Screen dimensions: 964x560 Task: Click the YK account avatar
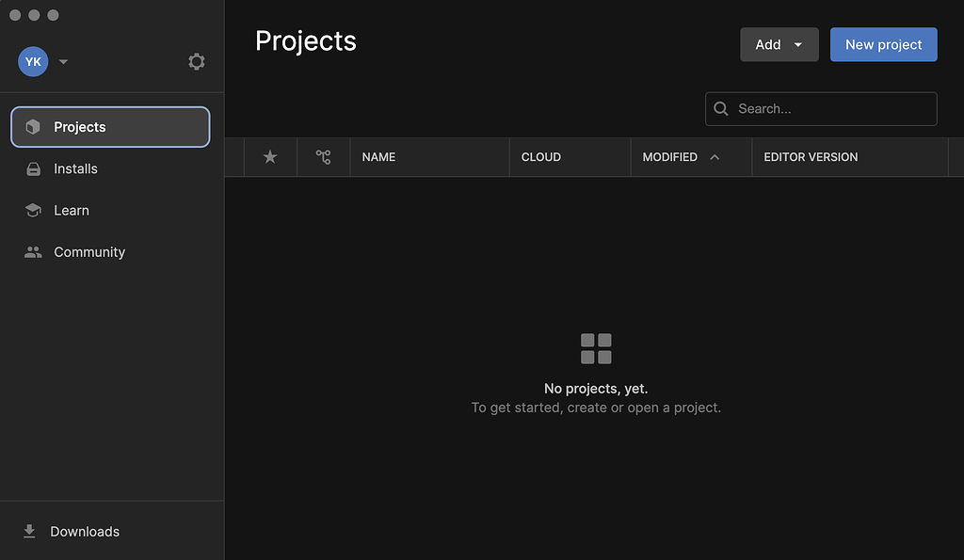pos(33,62)
